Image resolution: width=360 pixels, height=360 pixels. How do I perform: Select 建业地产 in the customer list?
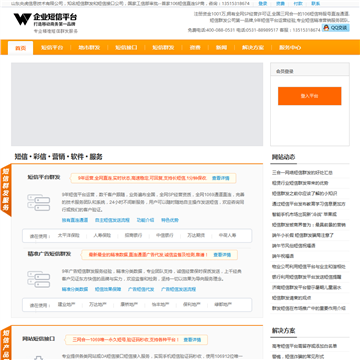click(x=67, y=304)
